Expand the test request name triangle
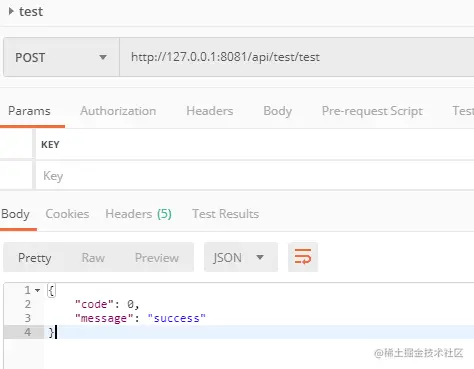The height and width of the screenshot is (369, 474). 11,11
